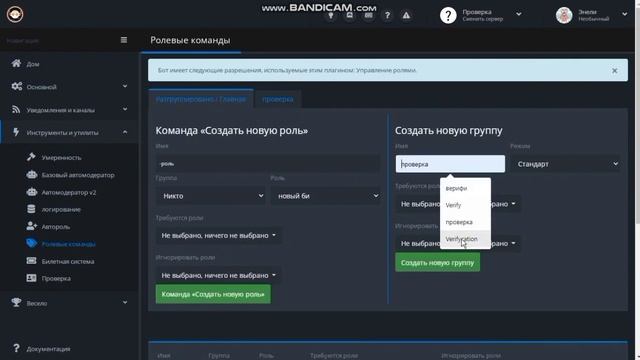The height and width of the screenshot is (360, 640).
Task: Choose проверка from the autocomplete suggestions
Action: tap(465, 222)
